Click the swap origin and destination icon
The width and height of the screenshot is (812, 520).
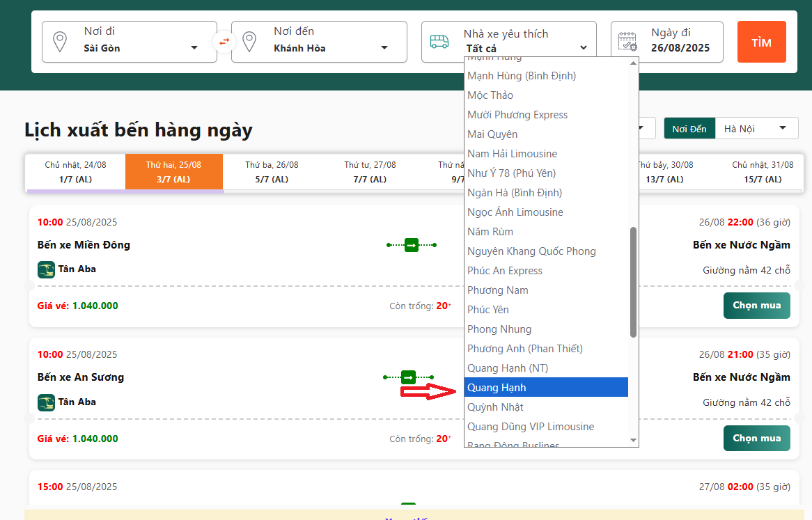[224, 42]
